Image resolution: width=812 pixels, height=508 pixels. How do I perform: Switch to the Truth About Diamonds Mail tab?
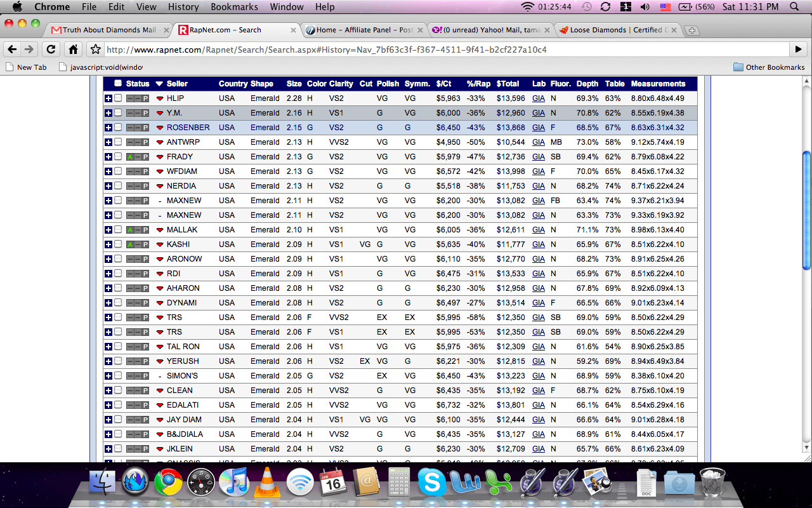(x=109, y=30)
